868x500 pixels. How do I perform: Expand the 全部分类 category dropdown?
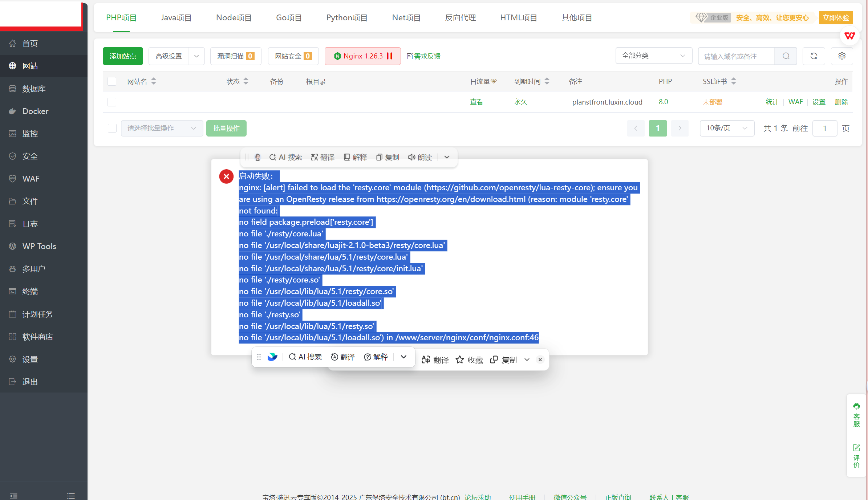pos(653,56)
